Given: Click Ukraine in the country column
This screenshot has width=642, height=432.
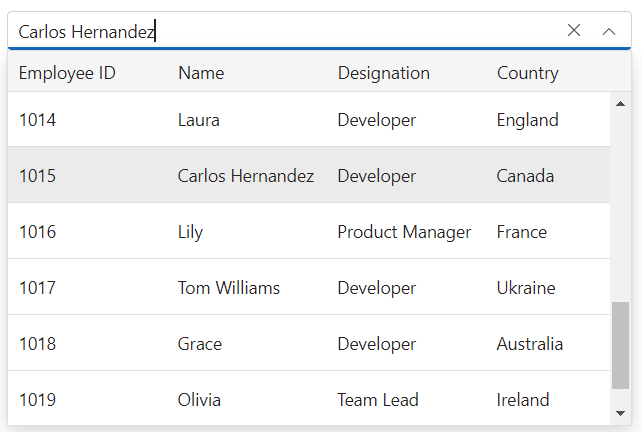Looking at the screenshot, I should pos(526,288).
